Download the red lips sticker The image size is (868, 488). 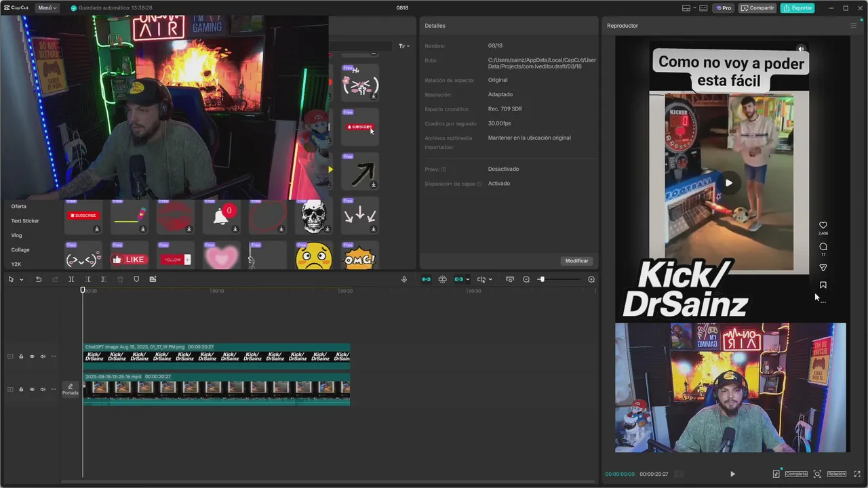189,229
